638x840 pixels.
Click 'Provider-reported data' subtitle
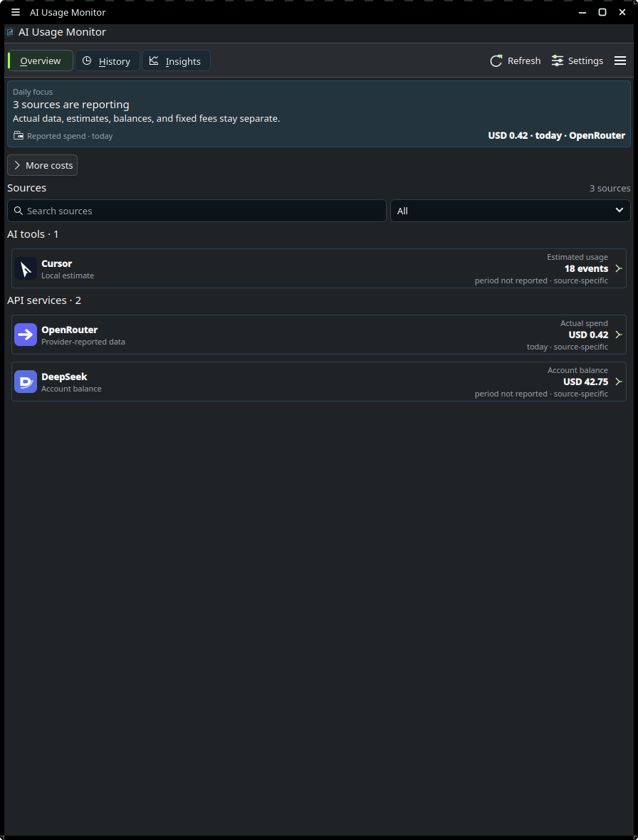[x=83, y=342]
